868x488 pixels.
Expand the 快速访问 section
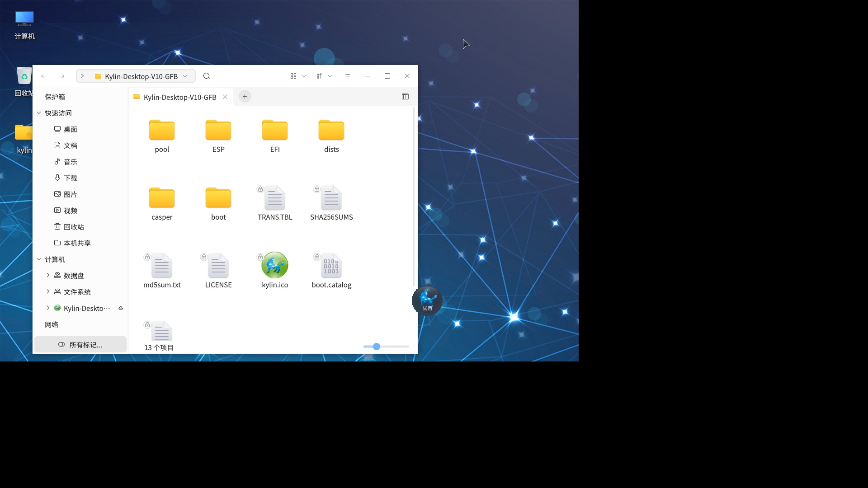38,113
